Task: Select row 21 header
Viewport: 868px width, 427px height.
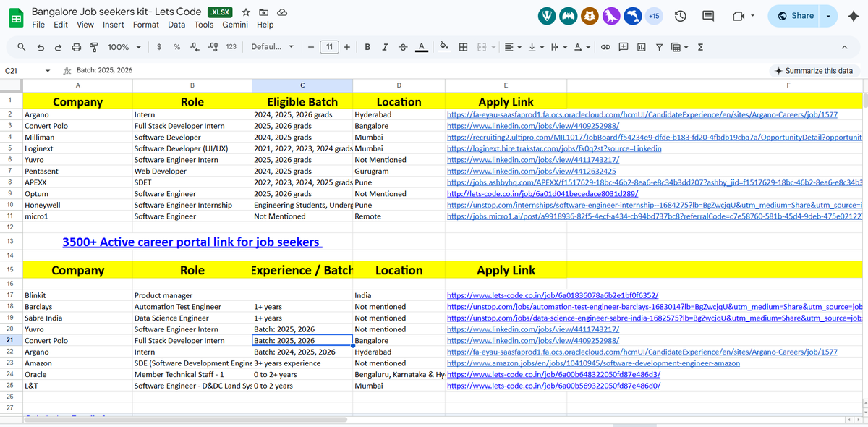Action: click(x=10, y=340)
